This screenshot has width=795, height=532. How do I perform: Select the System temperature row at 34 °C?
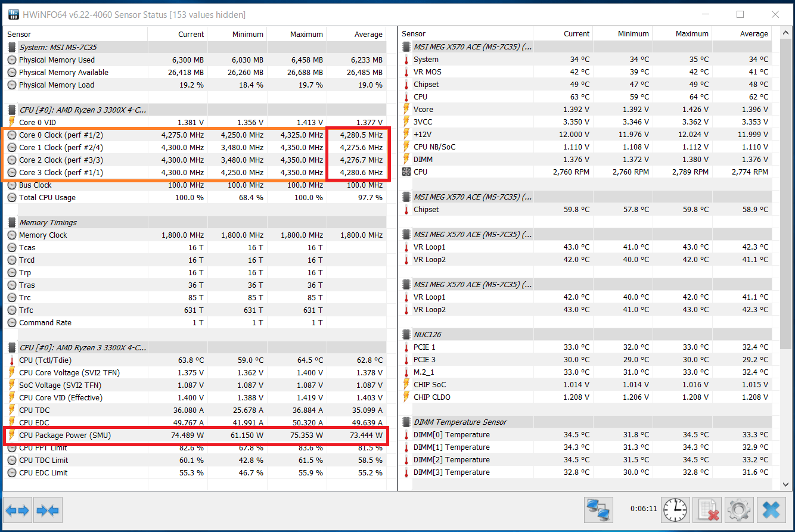tap(585, 59)
